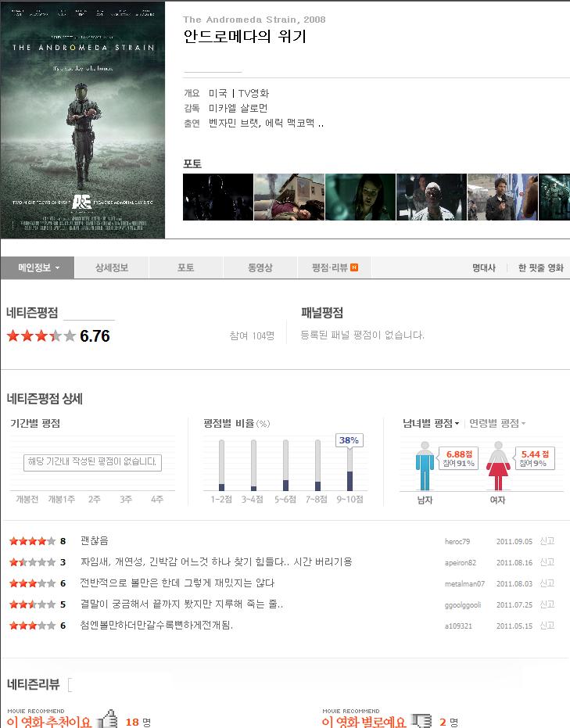Expand the 남녀별 평점 dropdown

[x=430, y=424]
